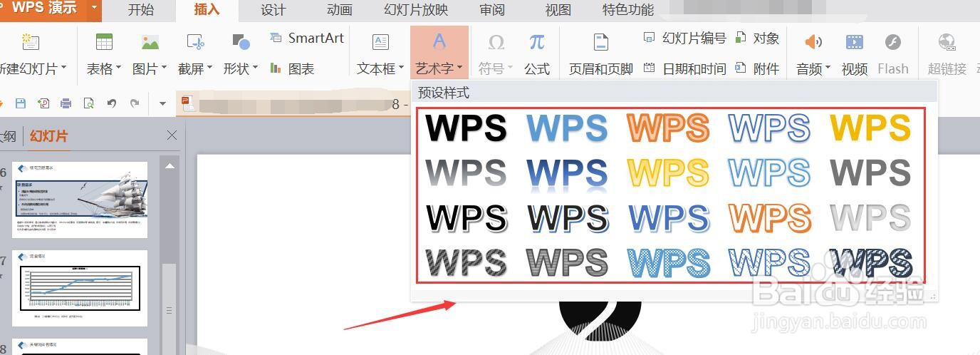This screenshot has height=355, width=980.
Task: Click the 文本框 text box icon
Action: 381,42
